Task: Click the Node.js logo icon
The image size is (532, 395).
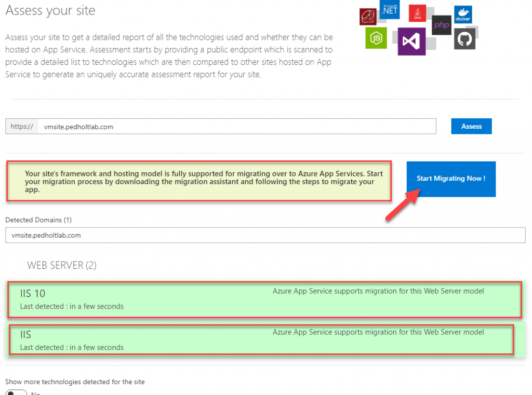Action: pos(376,38)
